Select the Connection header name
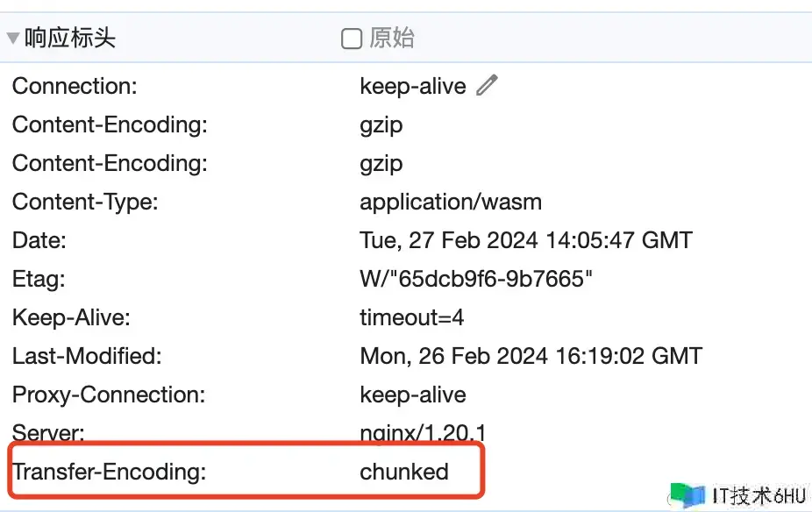812x512 pixels. click(x=72, y=86)
